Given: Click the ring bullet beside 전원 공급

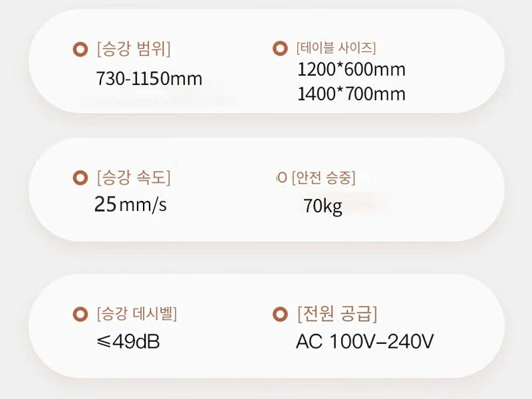Looking at the screenshot, I should click(280, 314).
